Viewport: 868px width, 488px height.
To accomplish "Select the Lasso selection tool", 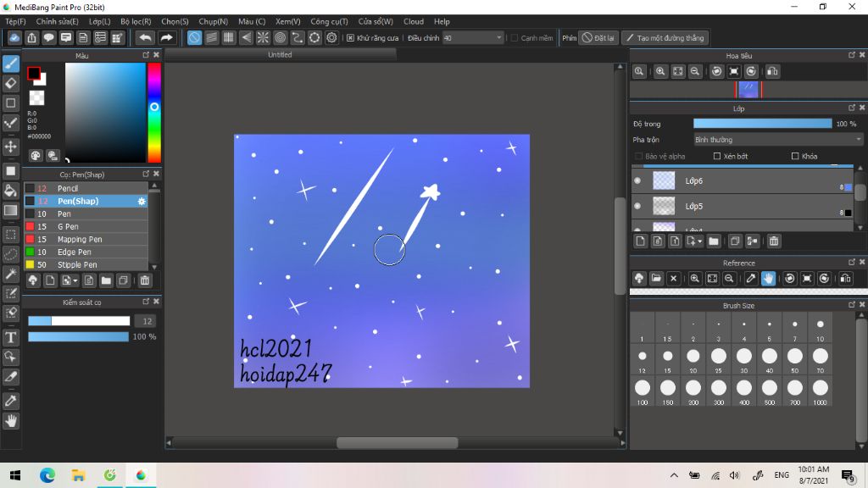I will (x=10, y=254).
